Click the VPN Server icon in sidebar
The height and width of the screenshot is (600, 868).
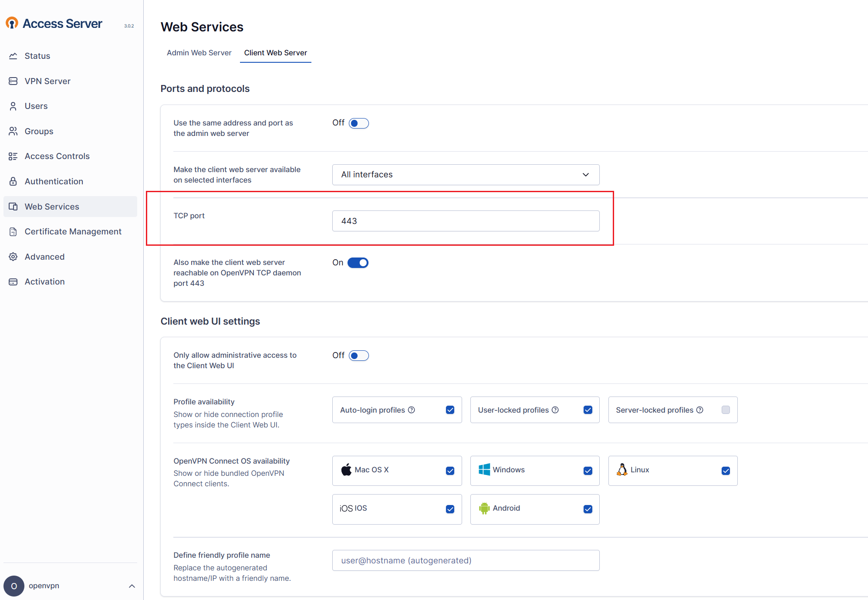[x=13, y=81]
